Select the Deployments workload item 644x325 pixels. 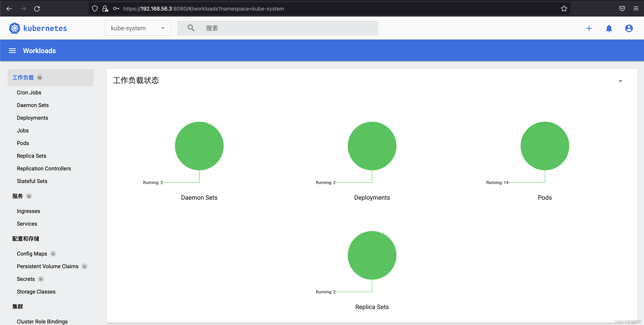point(32,118)
